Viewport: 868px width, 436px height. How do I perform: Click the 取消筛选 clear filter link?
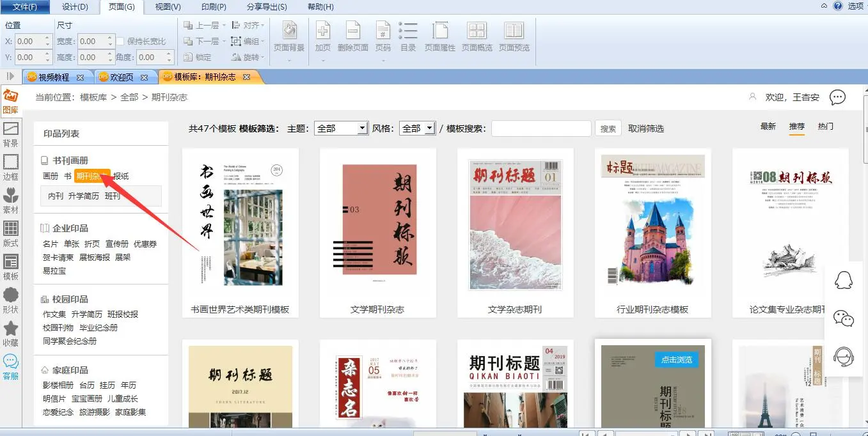[646, 128]
